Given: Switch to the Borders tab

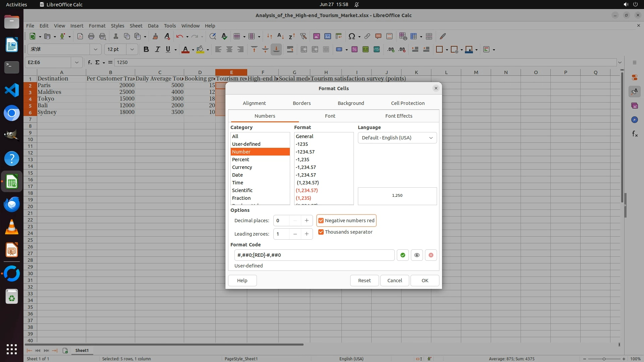Looking at the screenshot, I should [302, 103].
